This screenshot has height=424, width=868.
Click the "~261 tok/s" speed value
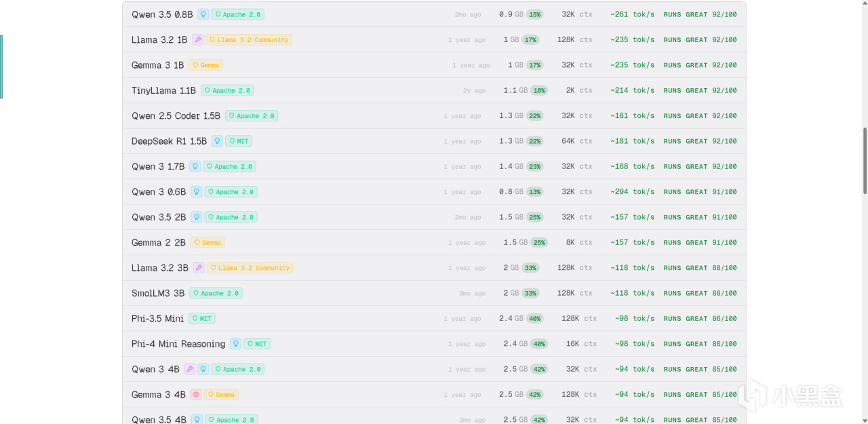tap(632, 14)
